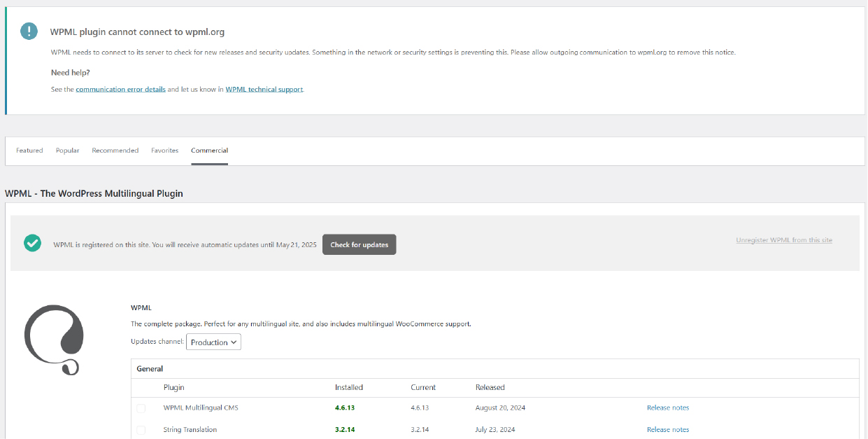The height and width of the screenshot is (439, 868).
Task: Open the communication error details link
Action: [x=121, y=90]
